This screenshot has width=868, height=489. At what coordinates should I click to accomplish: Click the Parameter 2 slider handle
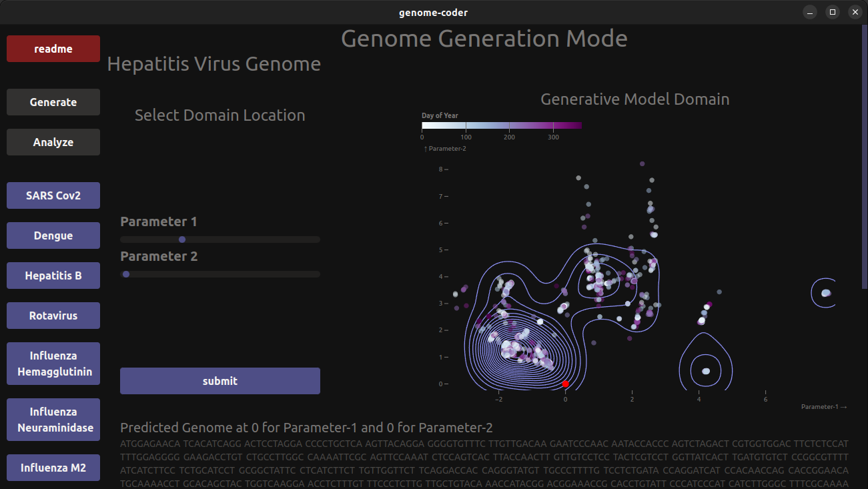(x=126, y=274)
